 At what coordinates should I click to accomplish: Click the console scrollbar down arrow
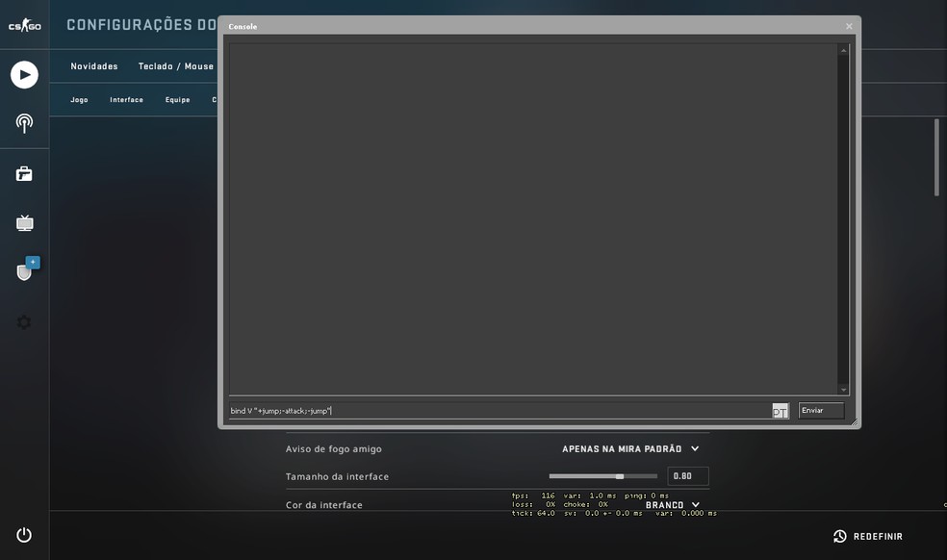click(844, 390)
